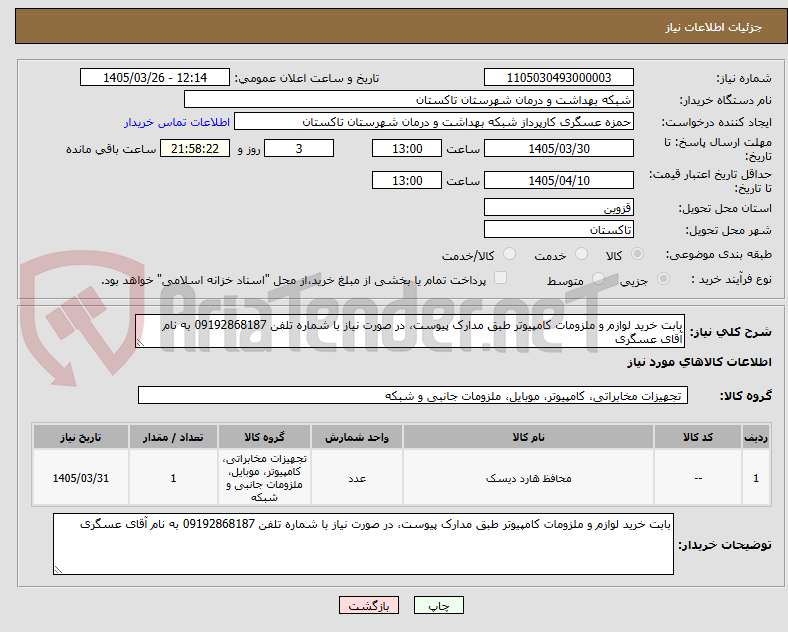Screen dimensions: 788x632
Task: Toggle the اسناد خزانه اسلامی payment checkbox
Action: 501,278
